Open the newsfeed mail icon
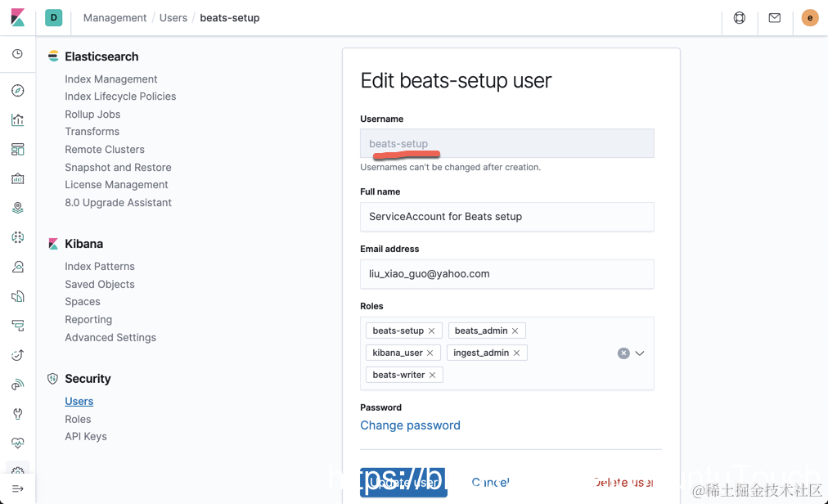This screenshot has width=828, height=504. [x=775, y=17]
